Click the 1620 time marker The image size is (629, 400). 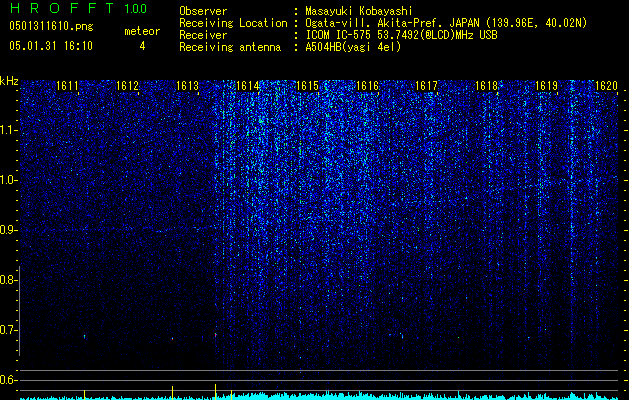click(606, 86)
